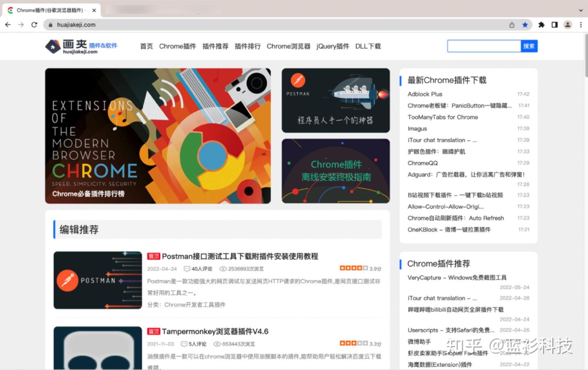This screenshot has height=370, width=588.
Task: Click 5人评论 on Tampermonkey article
Action: pyautogui.click(x=197, y=344)
